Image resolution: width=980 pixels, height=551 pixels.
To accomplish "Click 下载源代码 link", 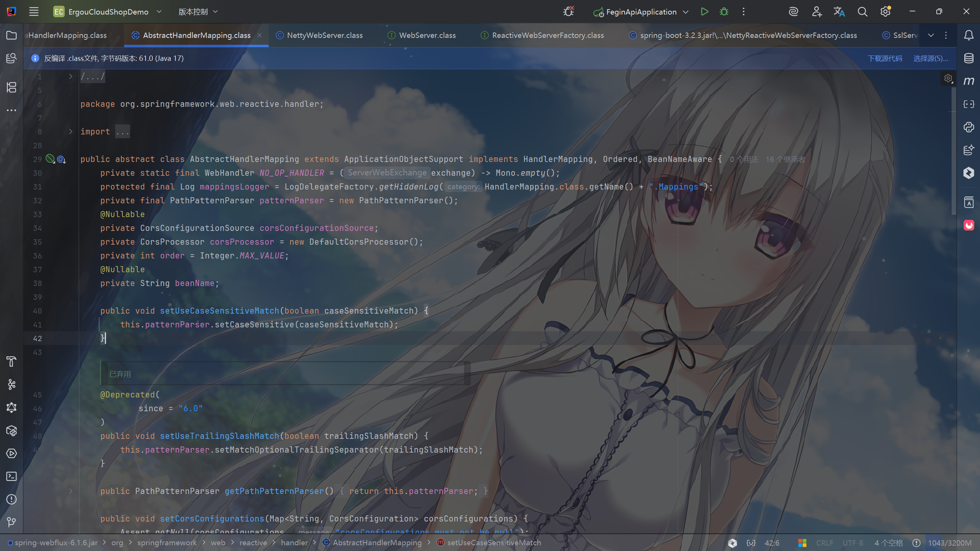I will pyautogui.click(x=885, y=58).
